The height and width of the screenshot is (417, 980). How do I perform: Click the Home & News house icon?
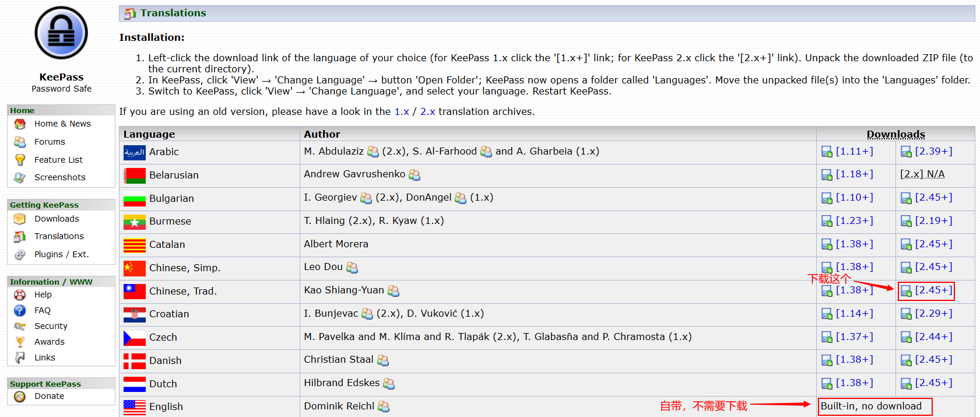[20, 124]
